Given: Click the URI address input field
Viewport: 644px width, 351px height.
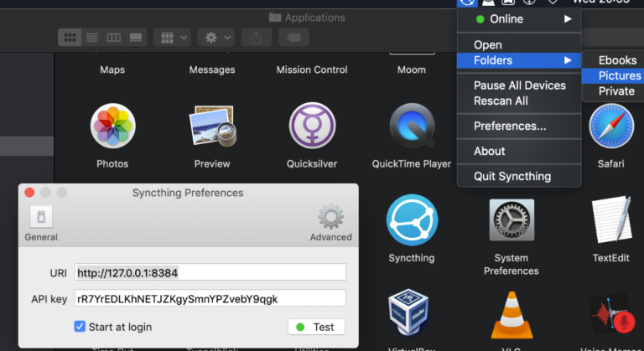Looking at the screenshot, I should point(210,272).
